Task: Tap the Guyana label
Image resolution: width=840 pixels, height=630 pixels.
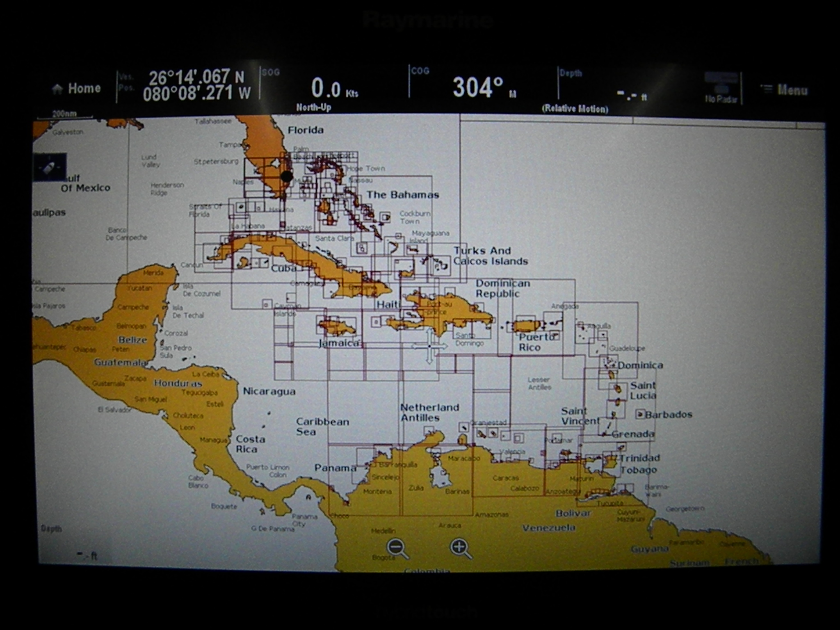Action: 649,549
